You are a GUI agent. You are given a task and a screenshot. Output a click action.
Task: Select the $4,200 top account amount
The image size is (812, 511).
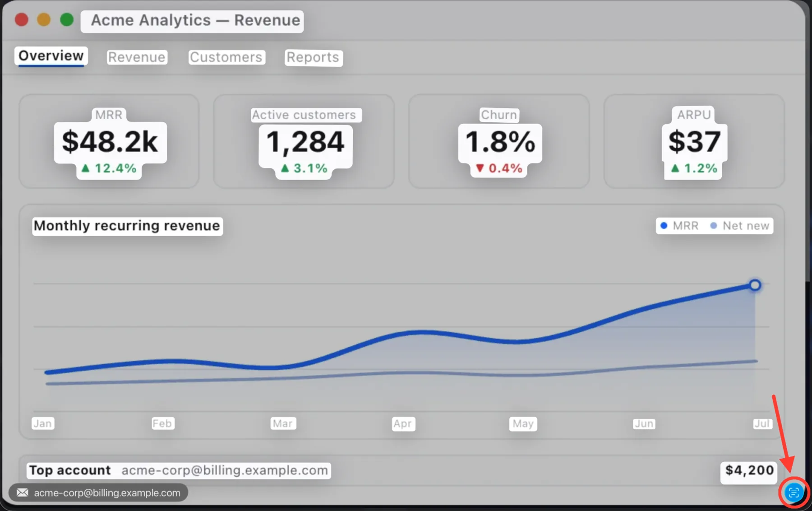coord(749,470)
